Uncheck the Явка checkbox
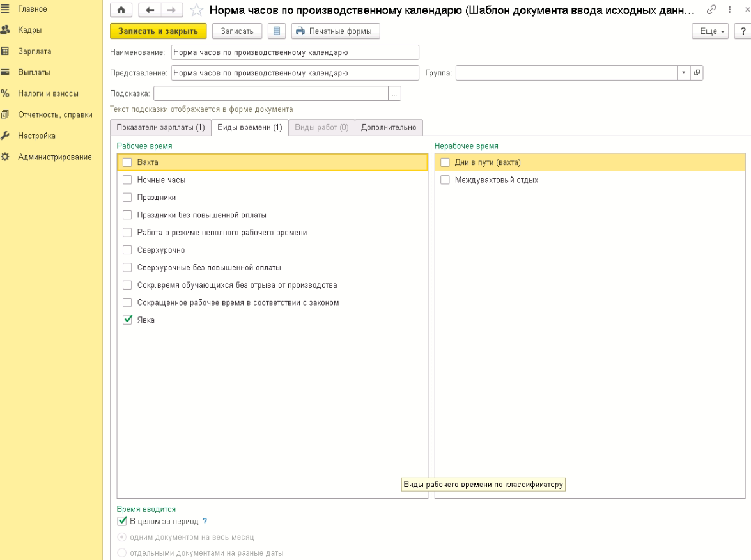The height and width of the screenshot is (560, 751). 128,320
